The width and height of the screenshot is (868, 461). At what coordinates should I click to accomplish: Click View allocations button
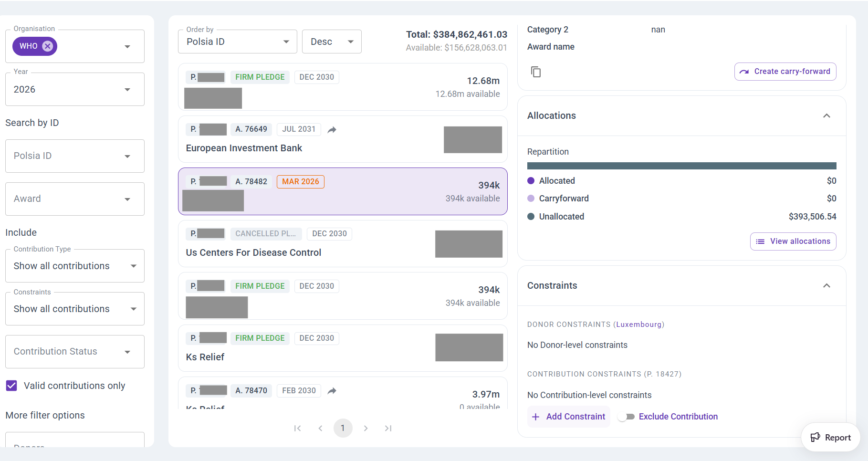click(793, 241)
